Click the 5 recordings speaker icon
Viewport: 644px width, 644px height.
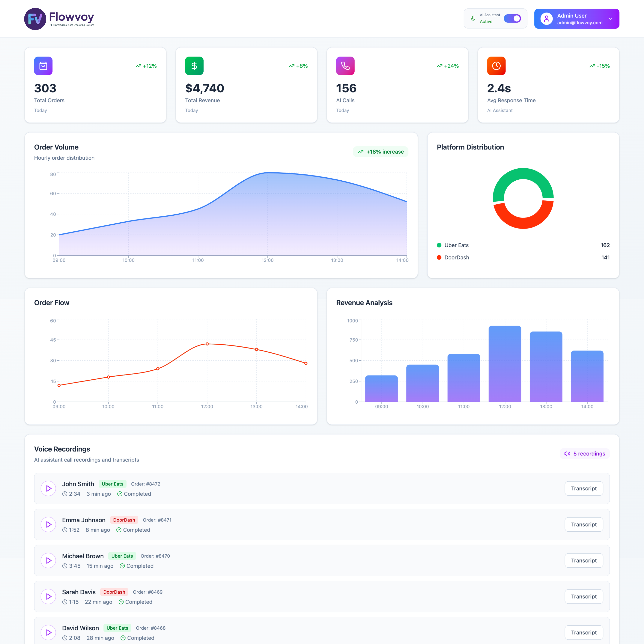pos(567,454)
